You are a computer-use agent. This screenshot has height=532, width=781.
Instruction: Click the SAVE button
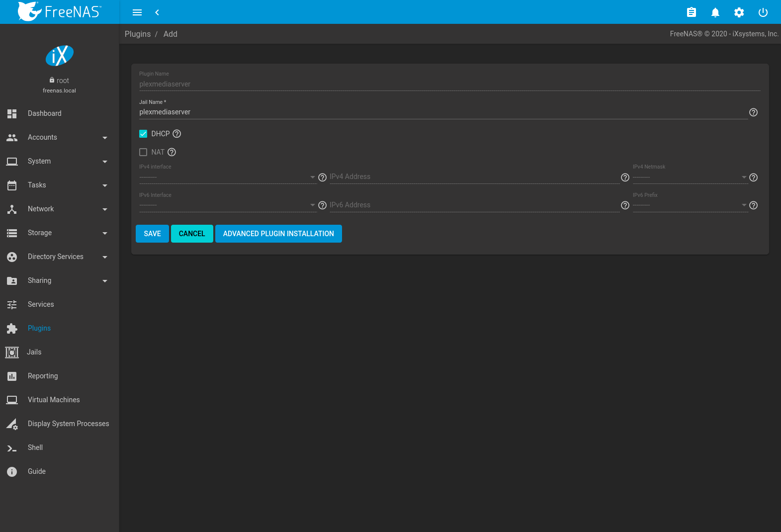[x=152, y=234]
